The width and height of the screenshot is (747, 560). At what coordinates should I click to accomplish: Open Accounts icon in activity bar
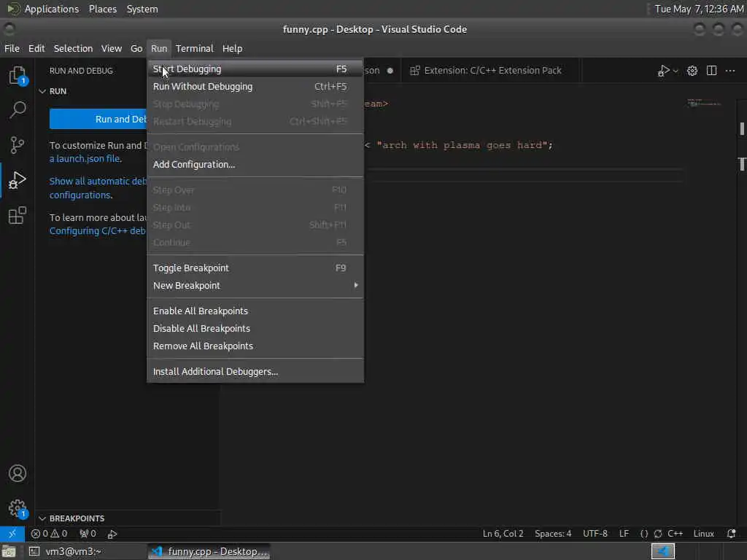pos(18,472)
